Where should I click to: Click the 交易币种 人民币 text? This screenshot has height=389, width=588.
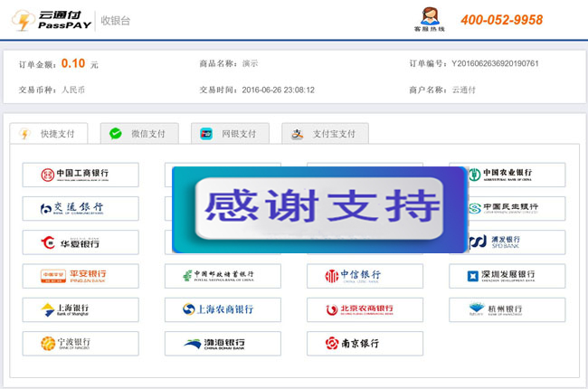52,90
